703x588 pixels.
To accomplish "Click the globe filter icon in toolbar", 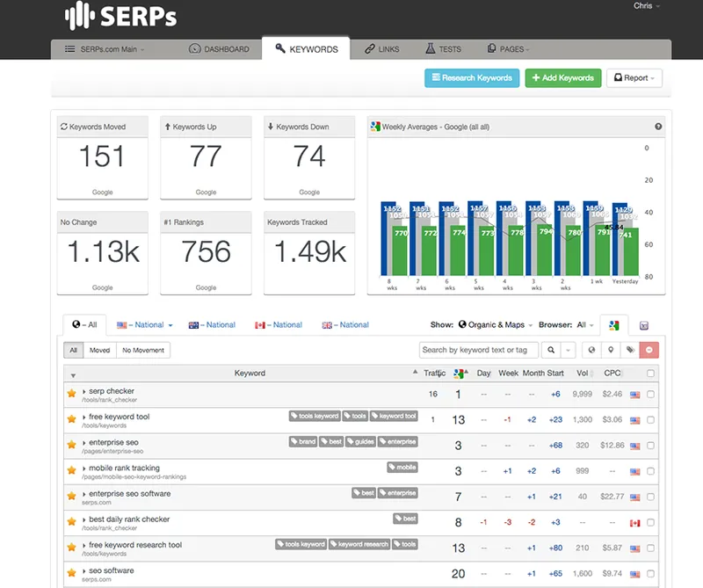I will (591, 350).
